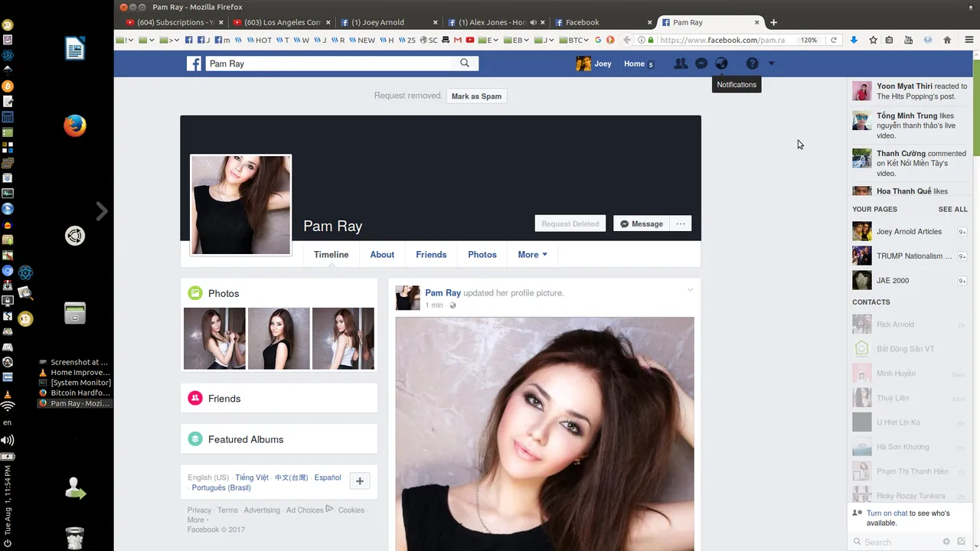Click the YouTube bookmark icon in toolbar
This screenshot has height=551, width=980.
pos(469,40)
